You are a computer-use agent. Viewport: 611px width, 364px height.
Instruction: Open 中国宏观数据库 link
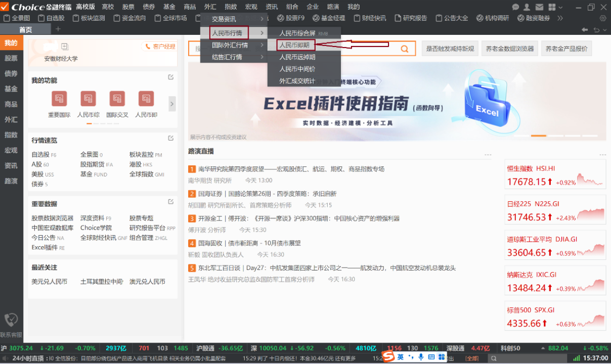[x=53, y=228]
